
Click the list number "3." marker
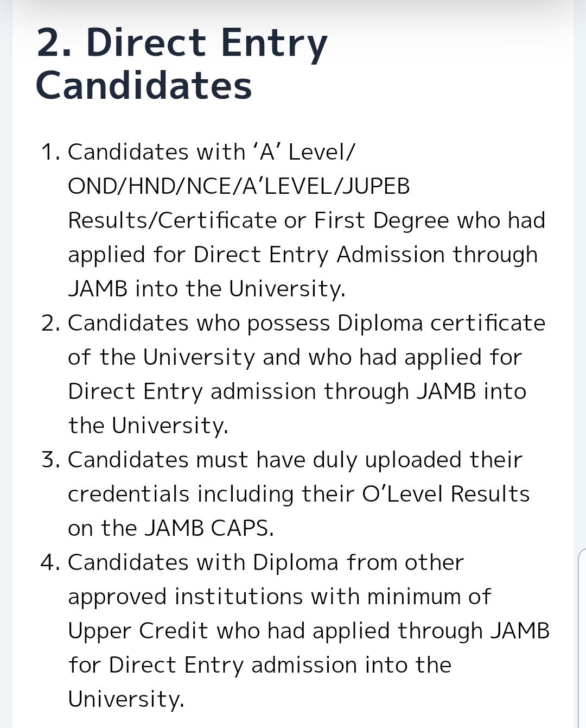(x=50, y=460)
